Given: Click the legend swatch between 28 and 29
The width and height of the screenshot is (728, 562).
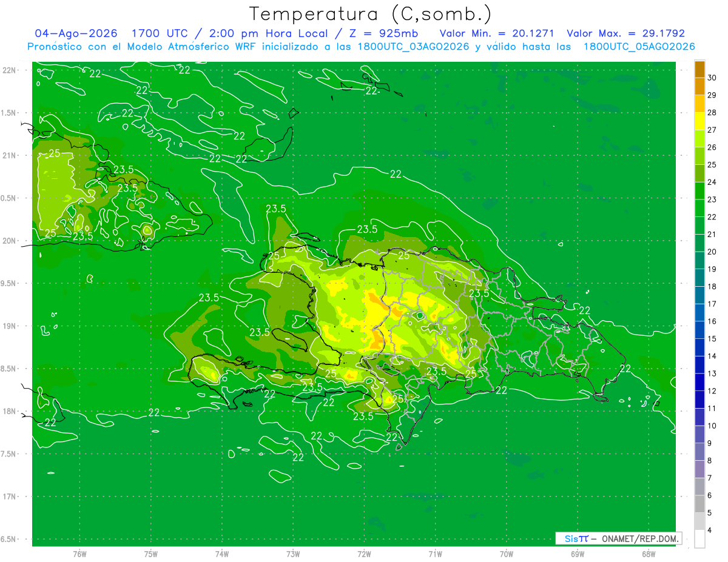Looking at the screenshot, I should tap(699, 104).
